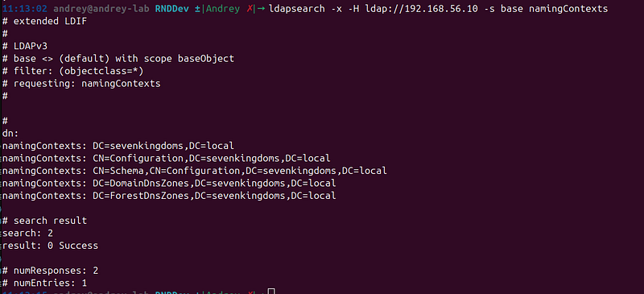Click the 'filter: (objectclass=*)' comment line
This screenshot has width=644, height=294.
[x=72, y=71]
